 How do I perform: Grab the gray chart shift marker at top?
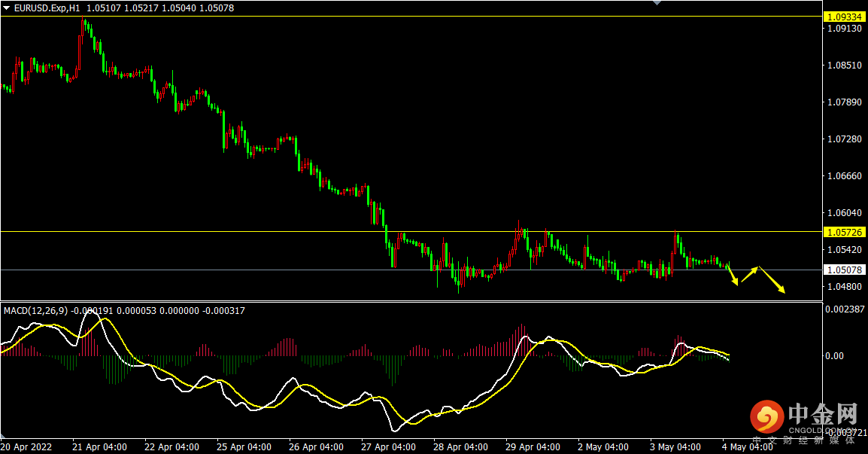[x=657, y=3]
